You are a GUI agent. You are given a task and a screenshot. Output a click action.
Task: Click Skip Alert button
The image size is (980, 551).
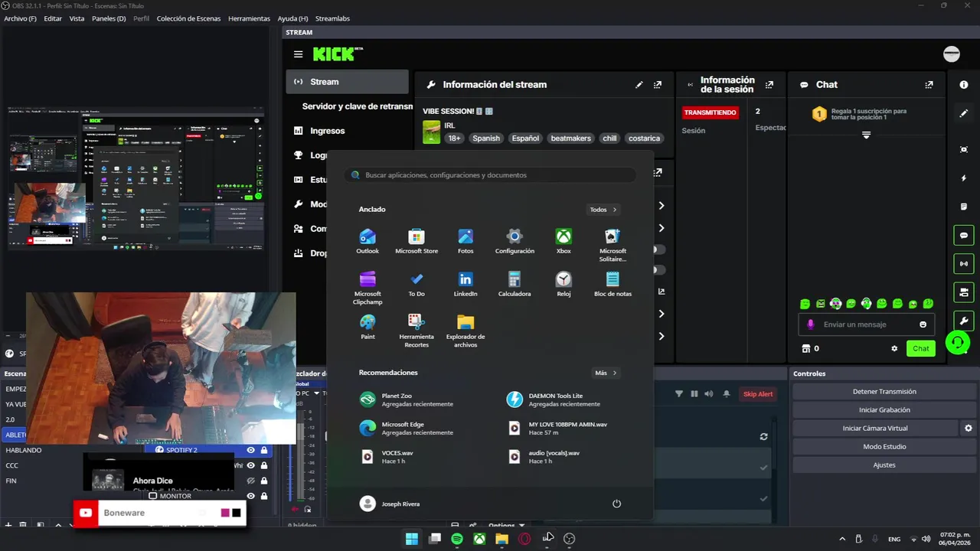[758, 394]
